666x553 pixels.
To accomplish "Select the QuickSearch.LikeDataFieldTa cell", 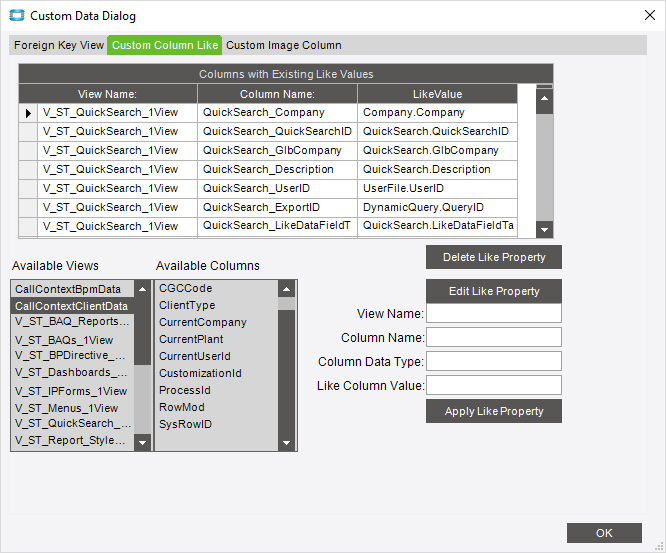I will 437,226.
